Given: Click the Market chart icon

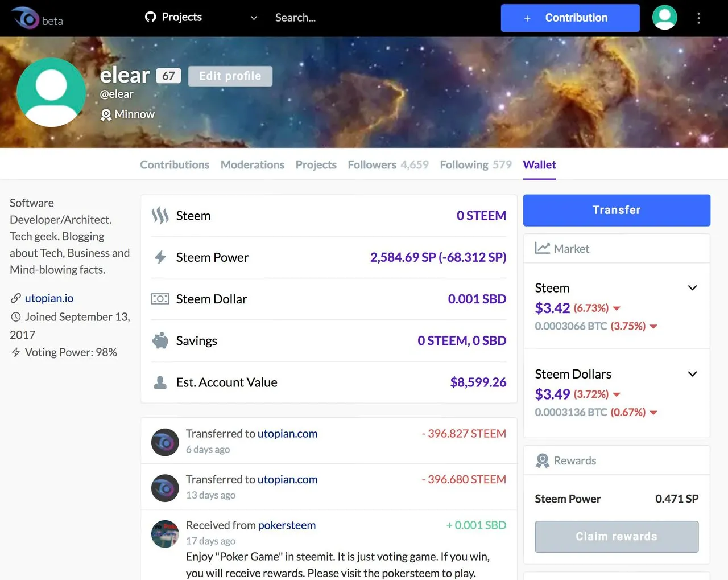Looking at the screenshot, I should tap(543, 248).
